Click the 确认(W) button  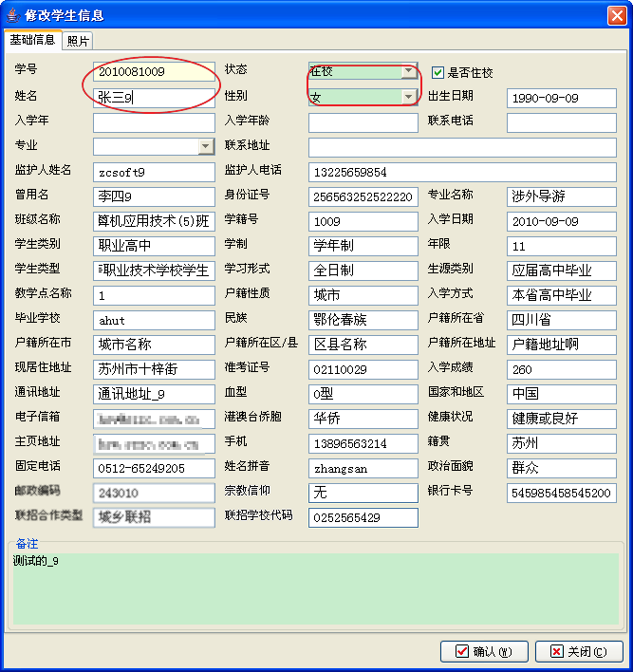click(484, 651)
